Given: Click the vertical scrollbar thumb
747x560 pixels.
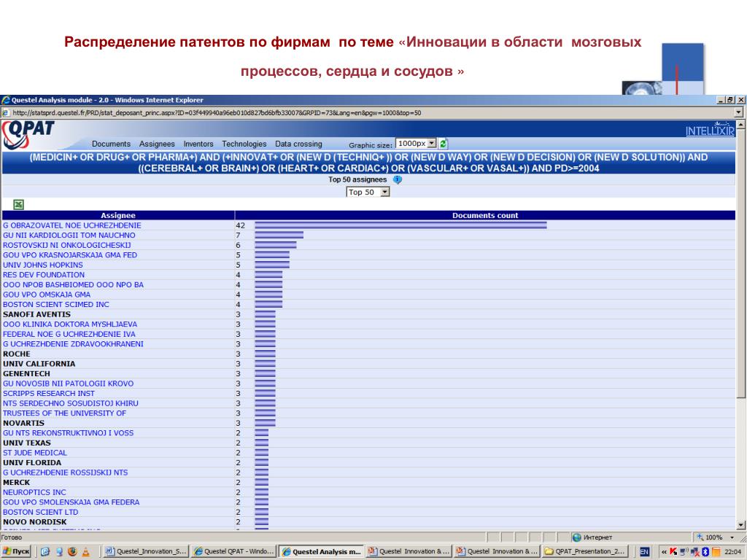Looking at the screenshot, I should coord(741,264).
